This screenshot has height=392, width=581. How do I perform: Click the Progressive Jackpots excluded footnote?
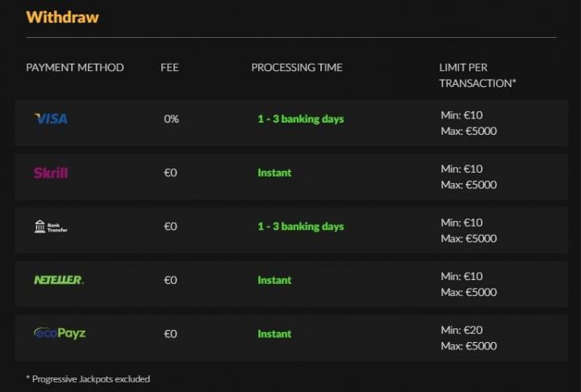[x=88, y=379]
